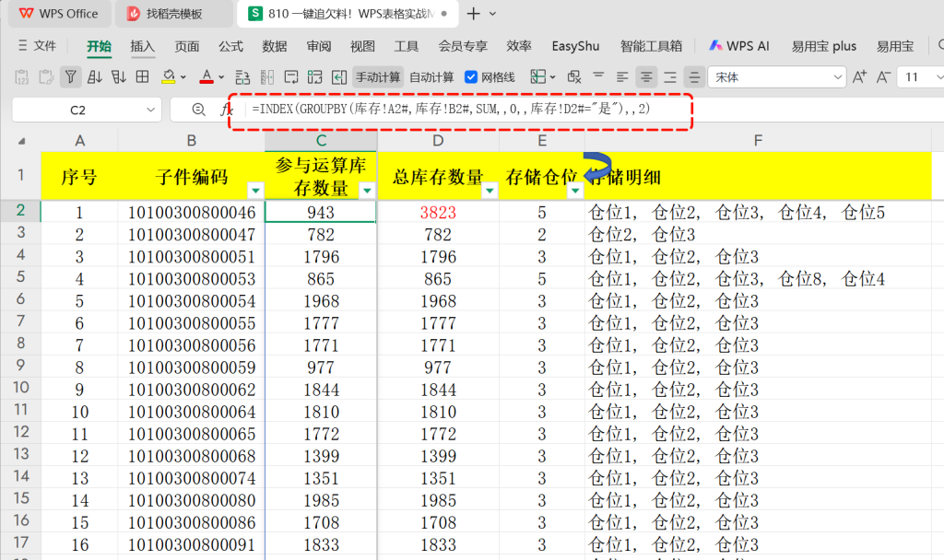Switch to the 数据 ribbon tab
Viewport: 944px width, 560px height.
[275, 46]
